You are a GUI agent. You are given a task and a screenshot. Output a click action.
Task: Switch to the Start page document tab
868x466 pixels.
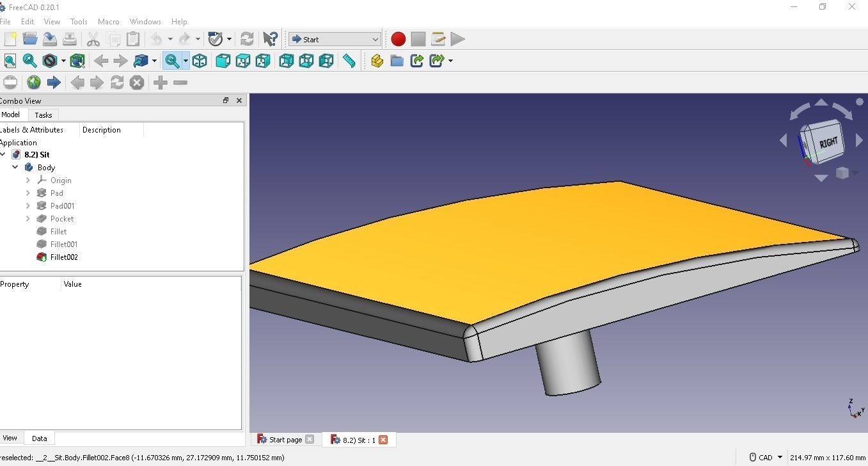point(286,440)
